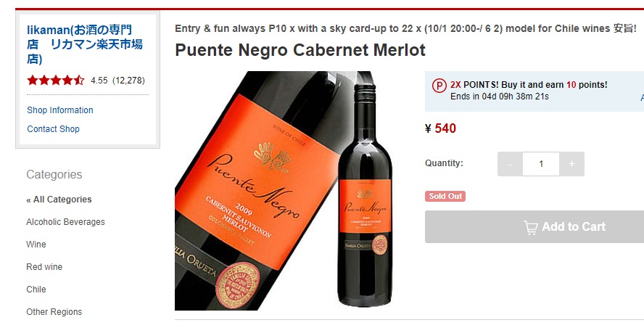
Task: Open the likaman shop name link
Action: (x=85, y=44)
